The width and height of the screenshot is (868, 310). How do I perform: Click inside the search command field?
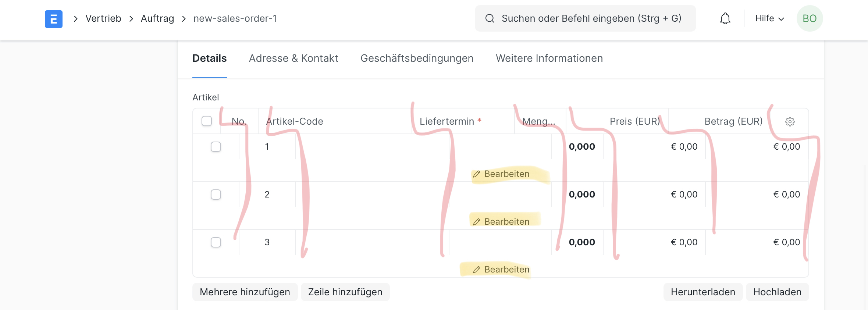coord(588,18)
